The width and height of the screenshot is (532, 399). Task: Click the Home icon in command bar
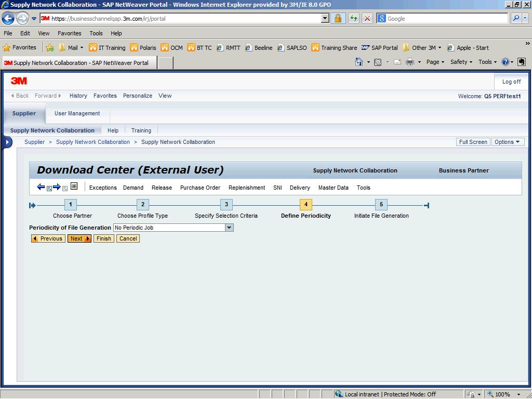(358, 62)
